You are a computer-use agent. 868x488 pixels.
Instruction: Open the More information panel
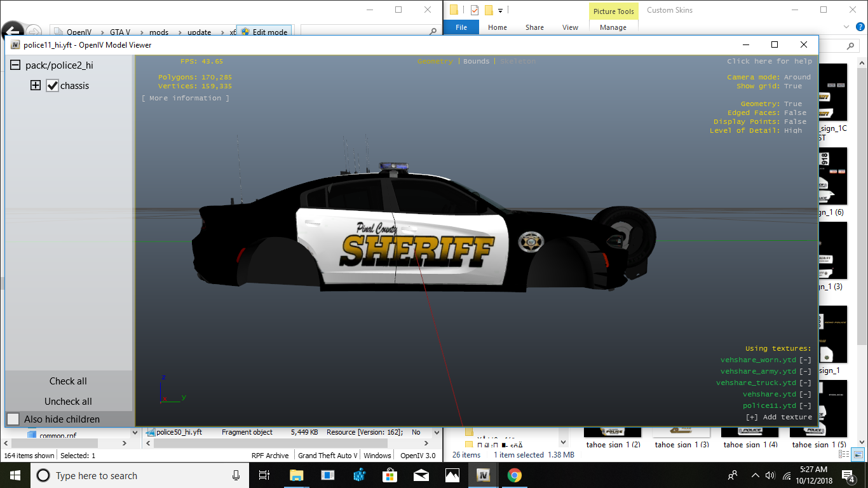(x=186, y=98)
